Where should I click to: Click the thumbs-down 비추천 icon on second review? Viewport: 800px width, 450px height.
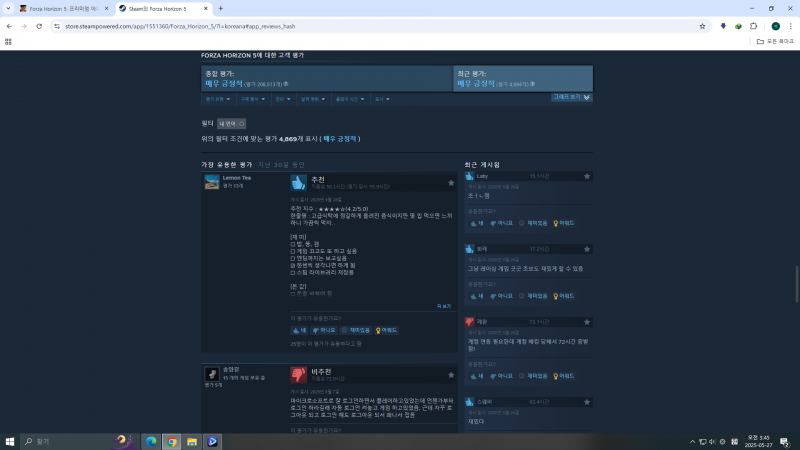tap(298, 374)
